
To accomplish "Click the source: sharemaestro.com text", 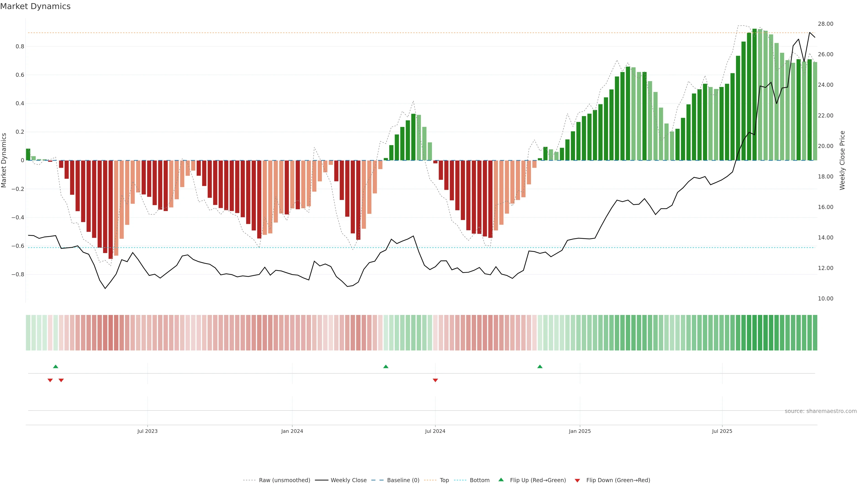I will click(821, 411).
